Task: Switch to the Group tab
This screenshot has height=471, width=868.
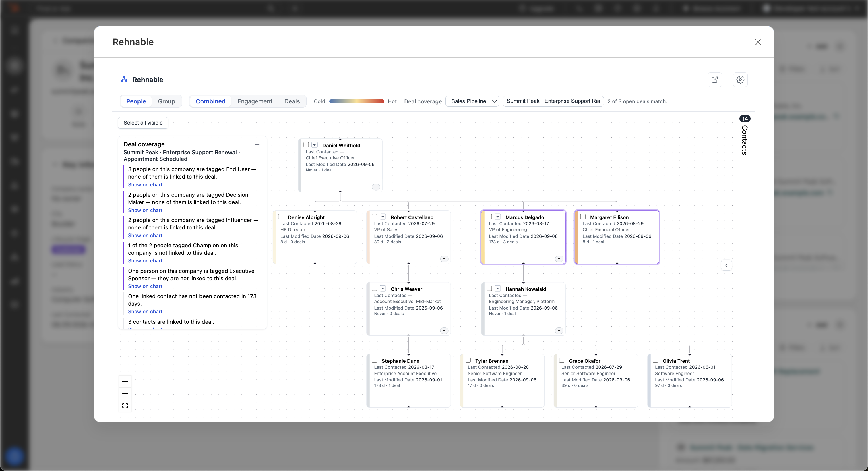Action: coord(166,101)
